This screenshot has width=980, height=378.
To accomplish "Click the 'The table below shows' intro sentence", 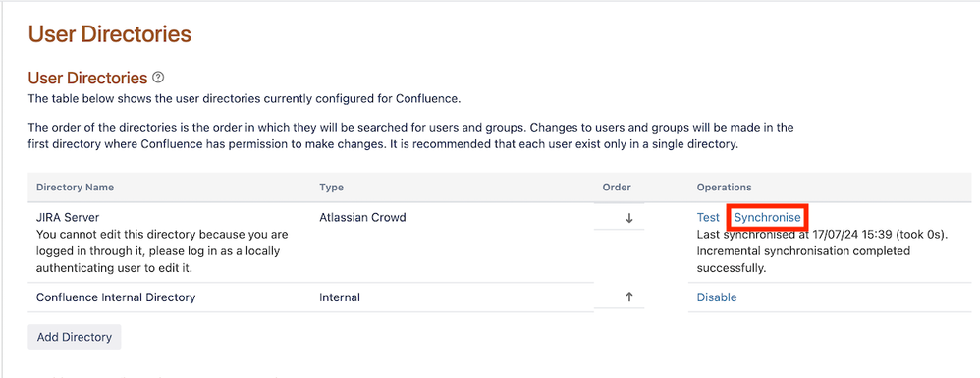I will [245, 99].
